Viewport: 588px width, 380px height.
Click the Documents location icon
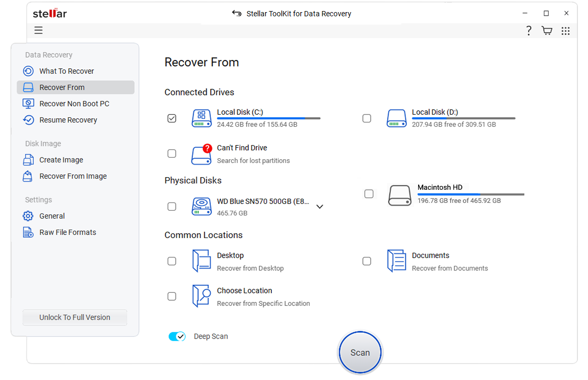397,261
